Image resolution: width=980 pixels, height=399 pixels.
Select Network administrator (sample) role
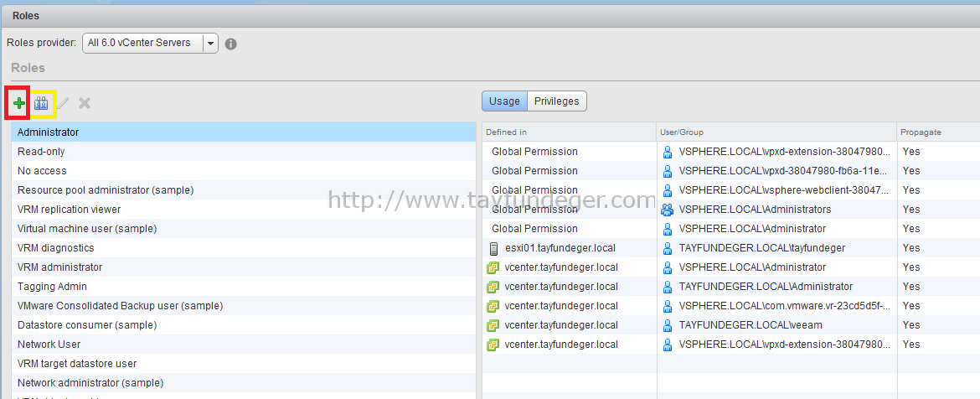pos(244,383)
